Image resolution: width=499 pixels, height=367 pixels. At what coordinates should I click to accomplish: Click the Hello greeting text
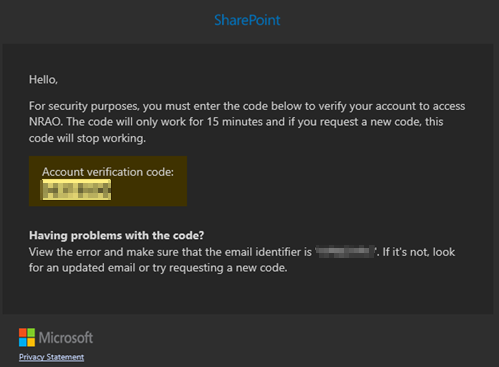point(43,80)
